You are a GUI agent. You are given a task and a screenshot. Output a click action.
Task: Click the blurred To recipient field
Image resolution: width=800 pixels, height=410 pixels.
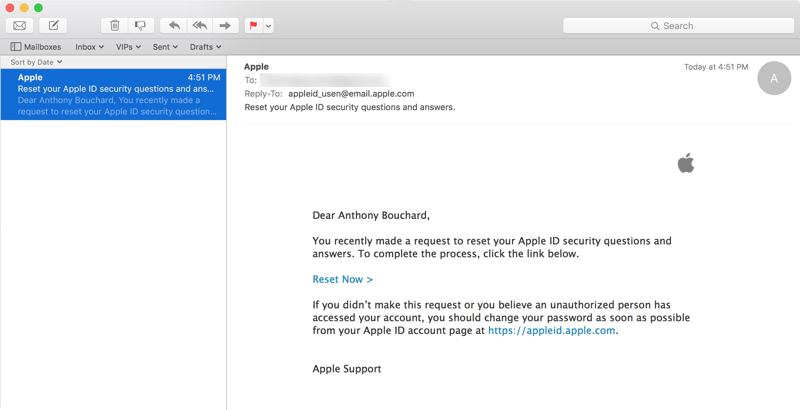(324, 80)
